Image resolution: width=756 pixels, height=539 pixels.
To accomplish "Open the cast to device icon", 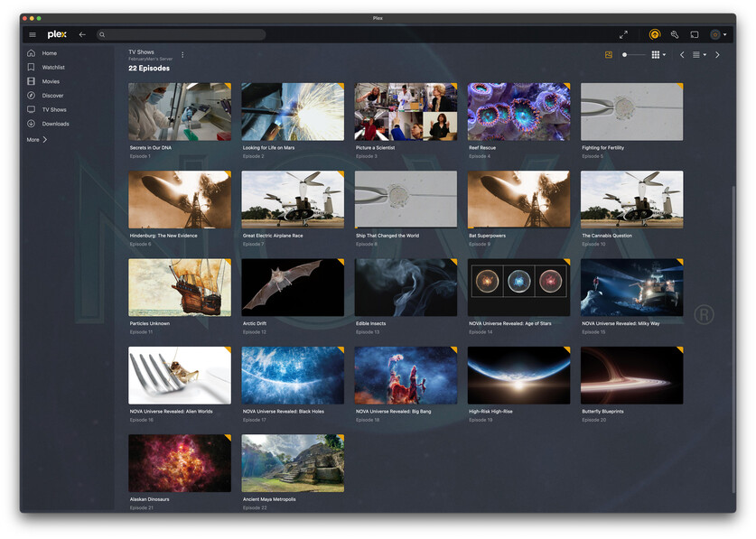I will pos(695,34).
